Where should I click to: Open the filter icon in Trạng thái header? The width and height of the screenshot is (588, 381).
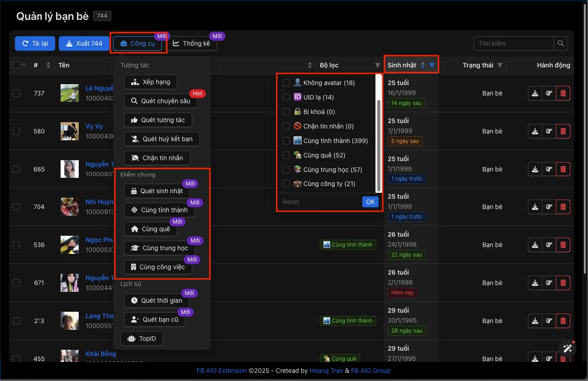click(x=500, y=65)
